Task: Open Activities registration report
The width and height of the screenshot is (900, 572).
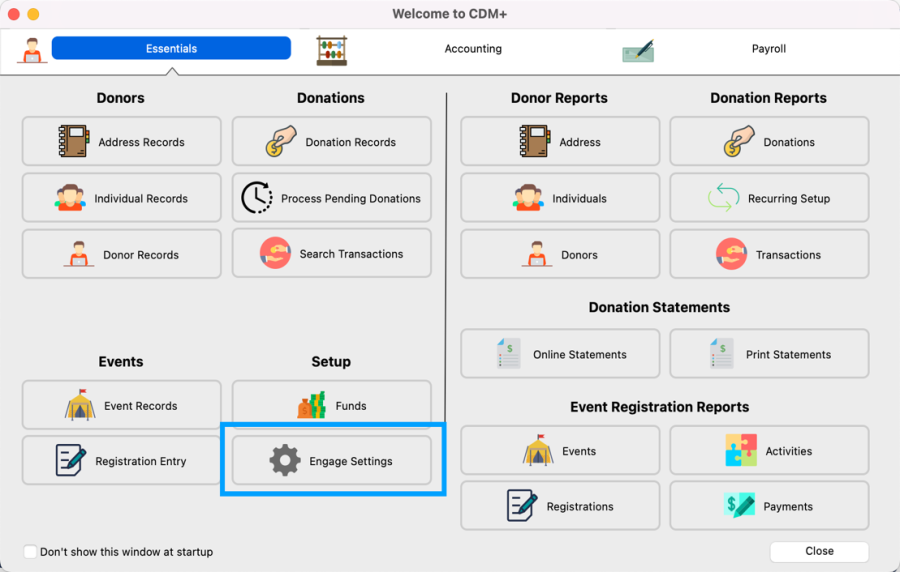Action: (769, 451)
